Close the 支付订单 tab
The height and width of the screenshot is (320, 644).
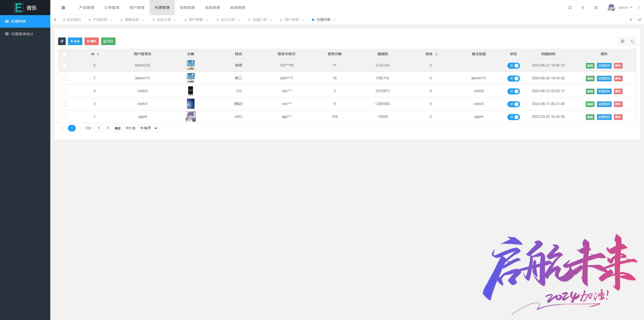[x=239, y=20]
